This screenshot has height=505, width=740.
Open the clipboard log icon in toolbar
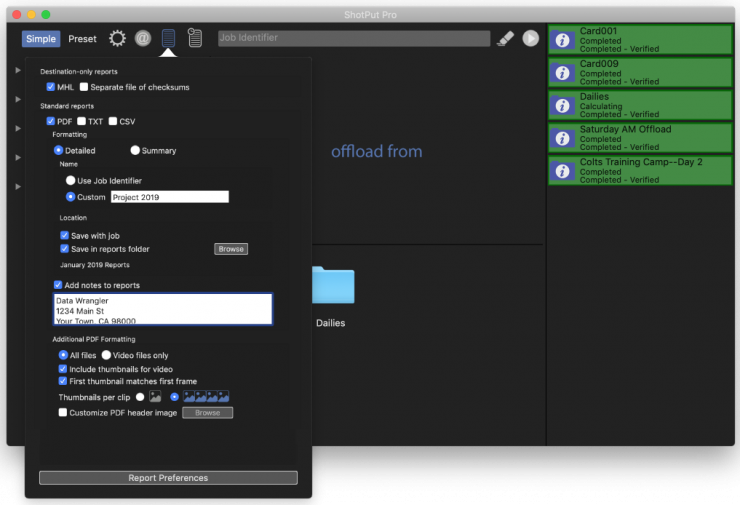click(x=195, y=38)
